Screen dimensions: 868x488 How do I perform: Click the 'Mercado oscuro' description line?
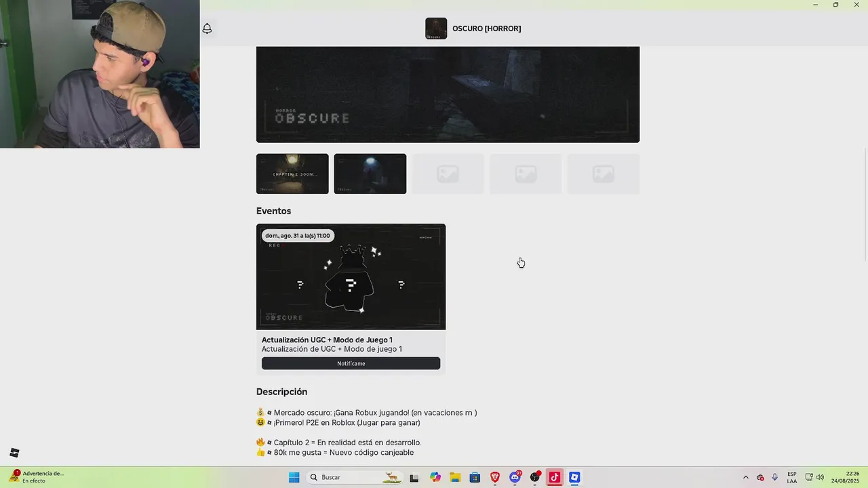(x=367, y=413)
